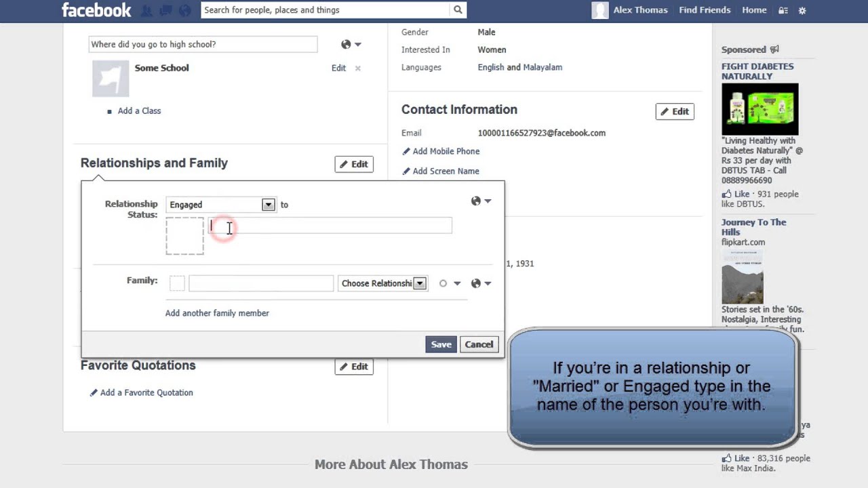The image size is (868, 488).
Task: Open family circle selector dropdown
Action: (449, 283)
